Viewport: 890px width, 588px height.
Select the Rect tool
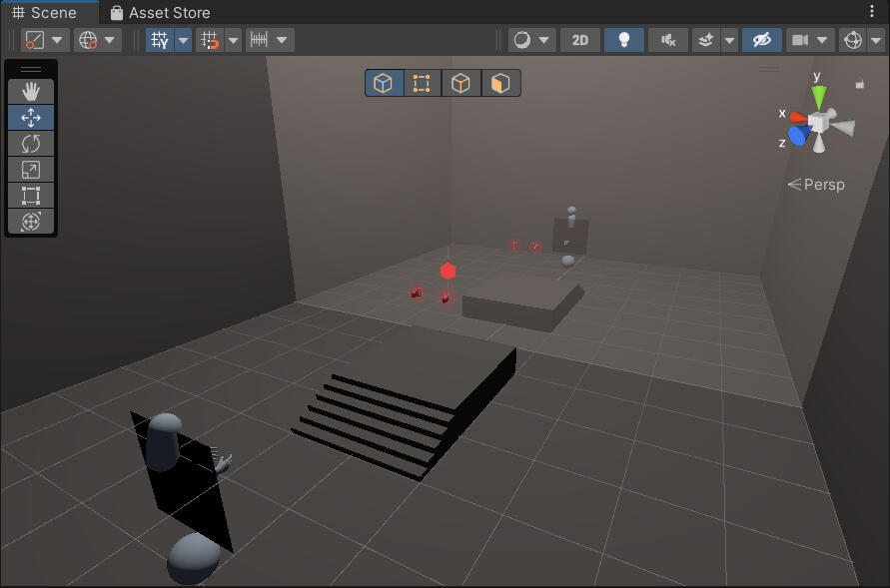(31, 195)
